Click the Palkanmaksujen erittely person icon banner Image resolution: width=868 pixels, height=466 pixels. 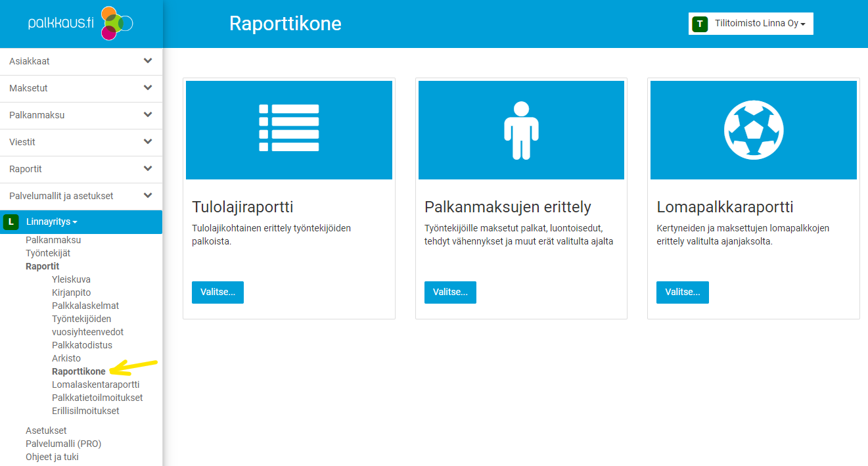(521, 130)
